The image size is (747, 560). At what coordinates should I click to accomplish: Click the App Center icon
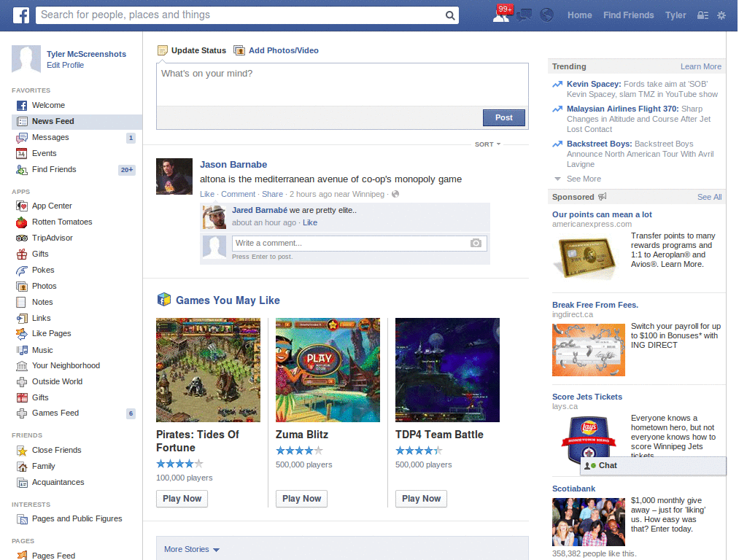click(22, 206)
